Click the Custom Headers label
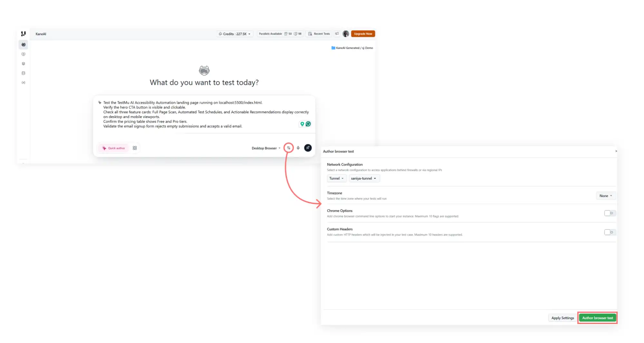 coord(340,229)
